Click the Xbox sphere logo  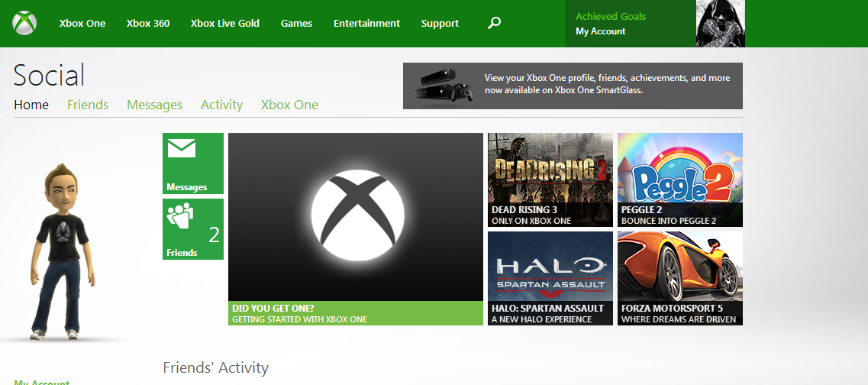[x=24, y=23]
